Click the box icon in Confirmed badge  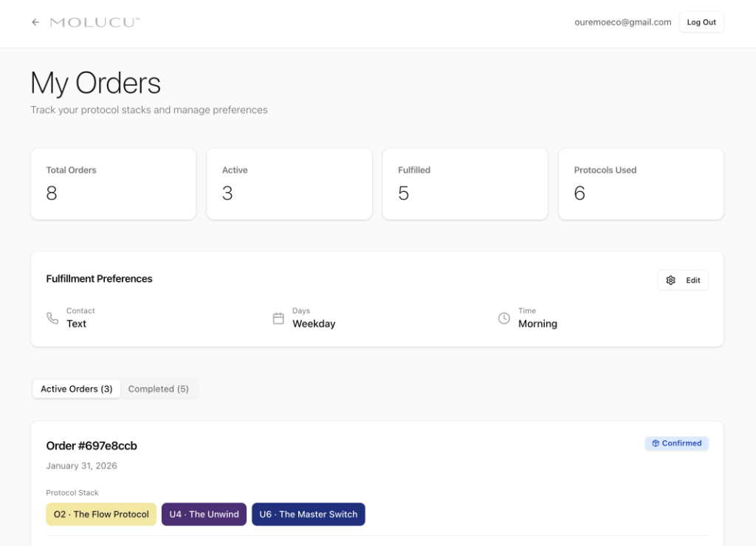(656, 443)
